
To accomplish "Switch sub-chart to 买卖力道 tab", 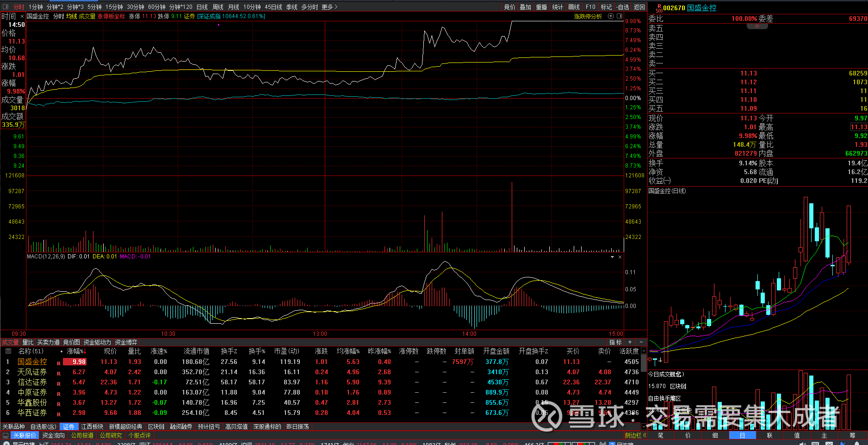I will click(x=48, y=342).
